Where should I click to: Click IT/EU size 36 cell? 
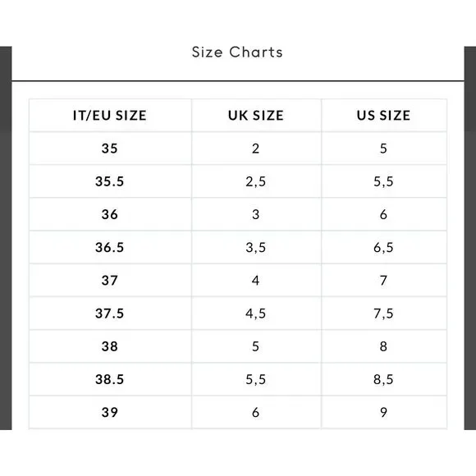(110, 215)
